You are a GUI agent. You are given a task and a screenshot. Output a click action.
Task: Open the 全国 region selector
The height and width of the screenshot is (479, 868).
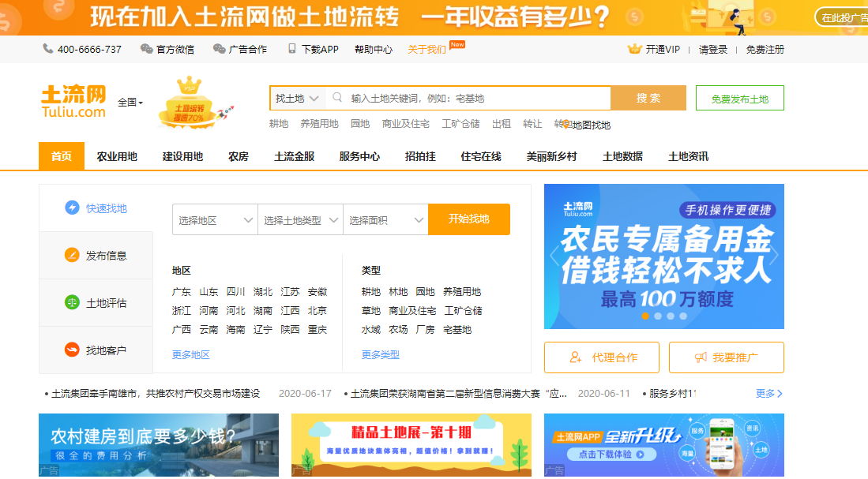[x=130, y=103]
